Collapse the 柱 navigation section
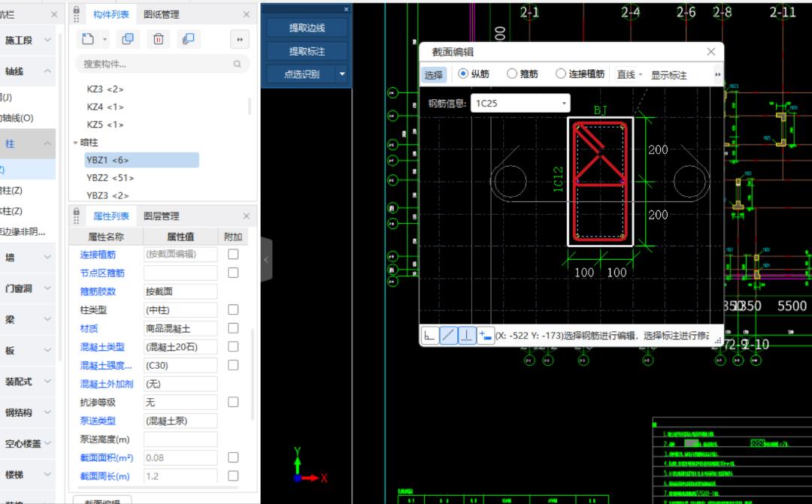 [47, 143]
